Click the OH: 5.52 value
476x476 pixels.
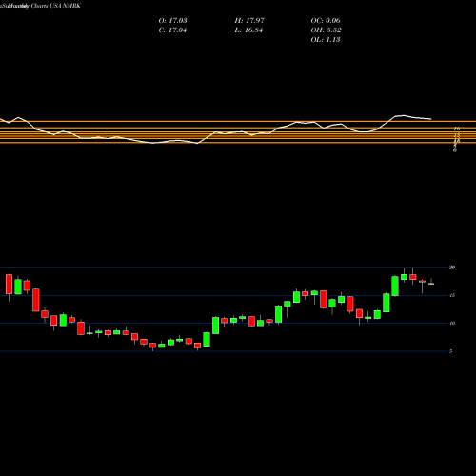pyautogui.click(x=326, y=30)
